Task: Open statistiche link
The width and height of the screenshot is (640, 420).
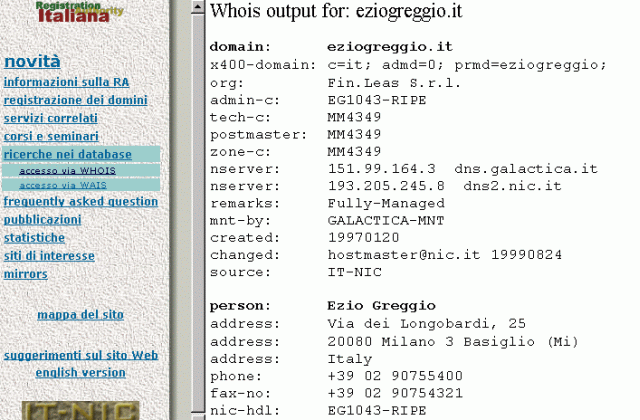Action: tap(34, 238)
